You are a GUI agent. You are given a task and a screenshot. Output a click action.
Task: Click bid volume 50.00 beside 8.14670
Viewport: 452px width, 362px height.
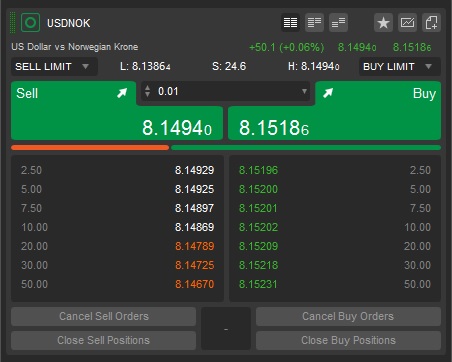pos(34,284)
